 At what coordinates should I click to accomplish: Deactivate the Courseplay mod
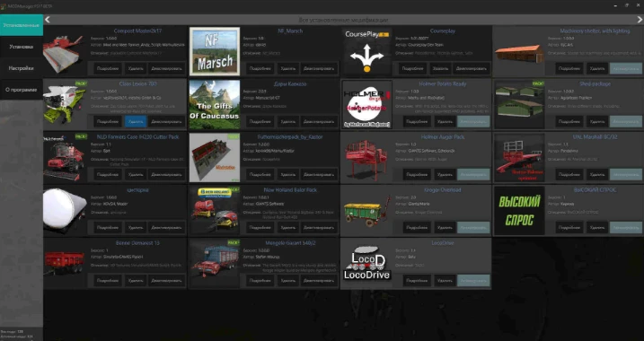point(472,68)
